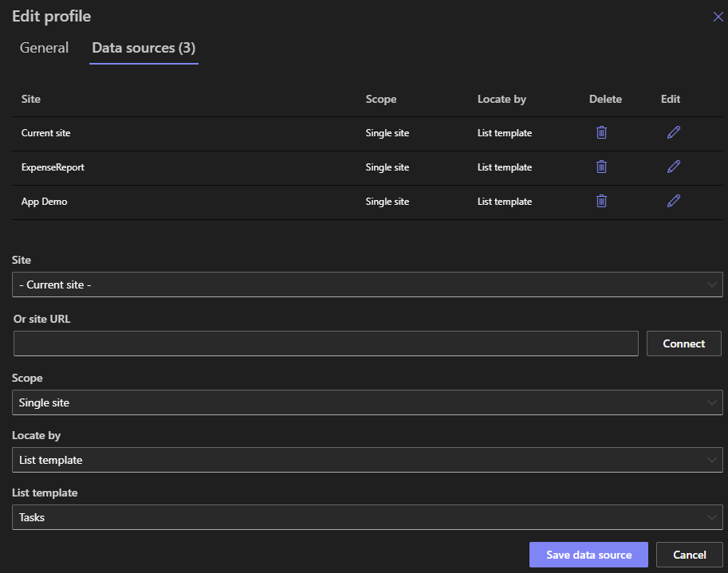Delete the ExpenseReport data source
The image size is (728, 573).
point(601,167)
